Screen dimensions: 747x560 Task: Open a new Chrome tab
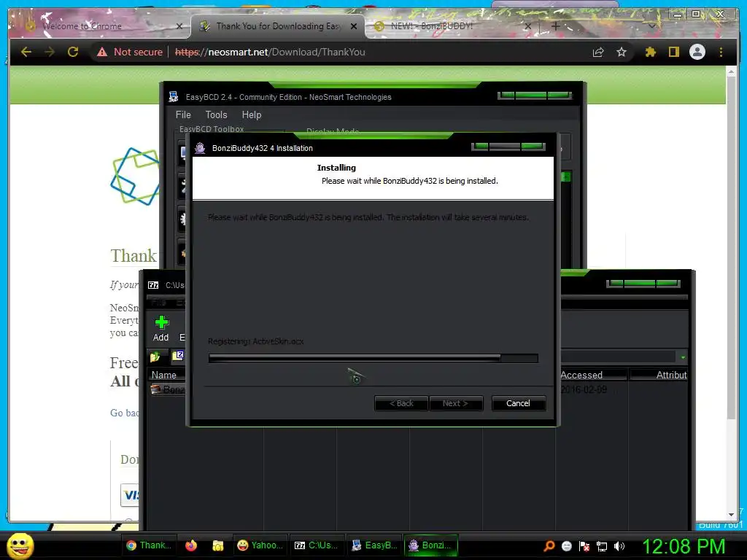[555, 26]
